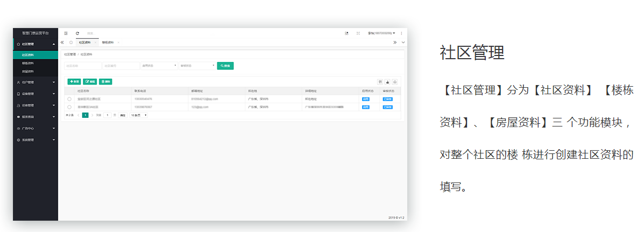Click the green 编辑 edit button

coord(90,82)
